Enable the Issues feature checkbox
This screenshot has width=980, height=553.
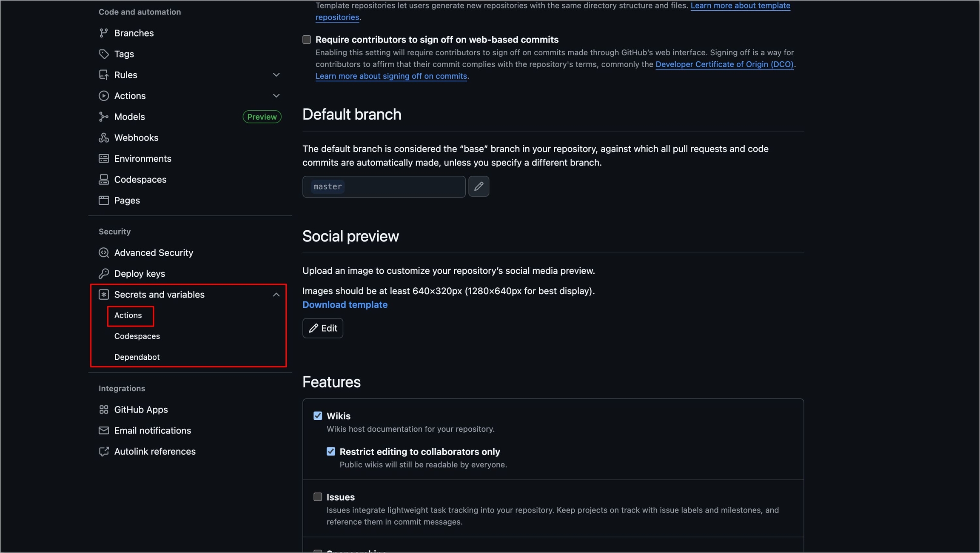pyautogui.click(x=318, y=497)
